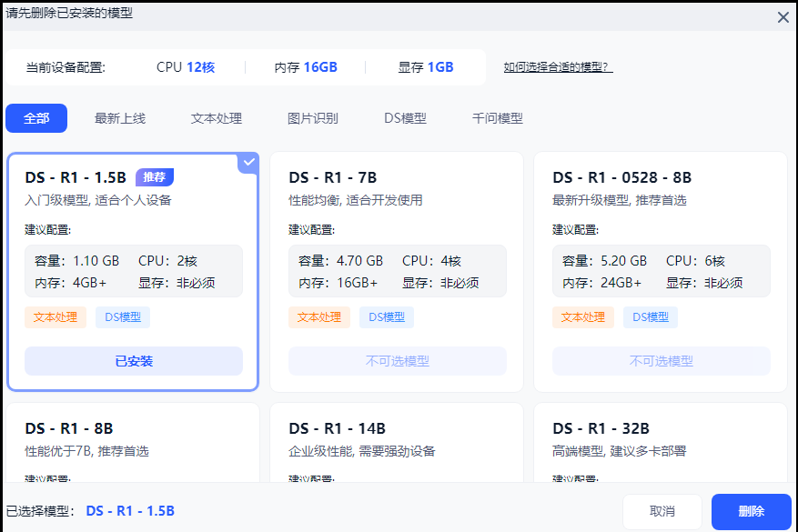Switch to the 千问模型 category tab

[496, 117]
